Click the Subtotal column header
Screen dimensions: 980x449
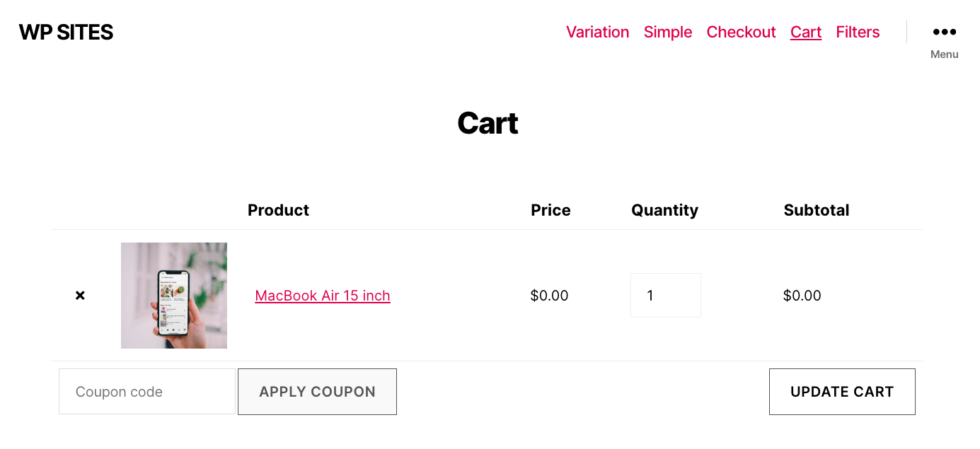[x=816, y=210]
